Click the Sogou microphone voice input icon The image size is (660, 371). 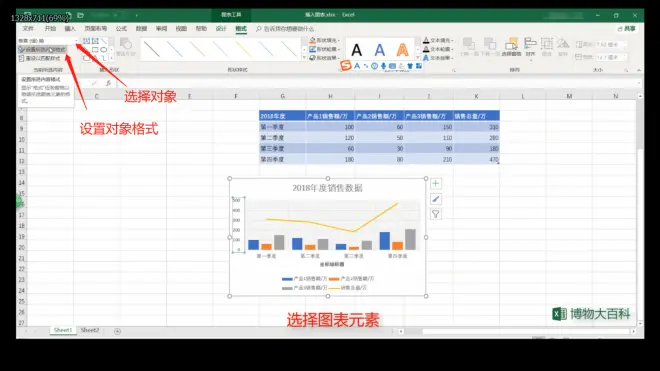(383, 66)
